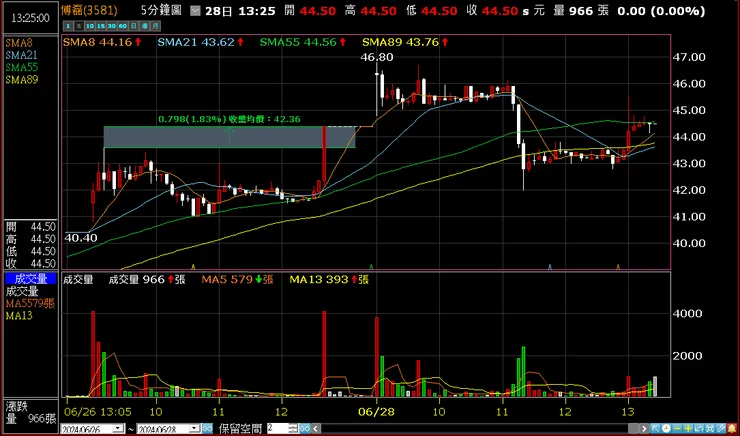
Task: Switch to the 15-minute chart button
Action: 101,26
